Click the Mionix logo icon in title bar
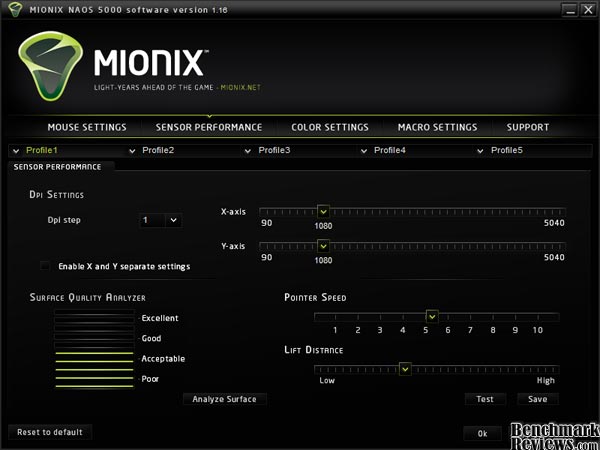Viewport: 600px width, 450px height. (x=15, y=10)
